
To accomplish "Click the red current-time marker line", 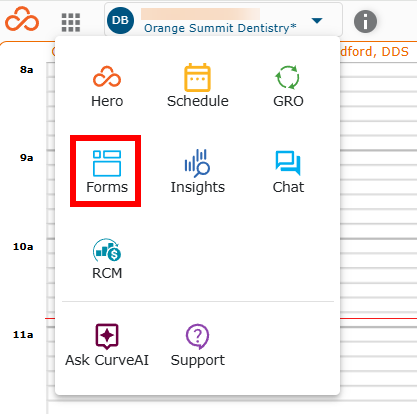I will pyautogui.click(x=378, y=319).
